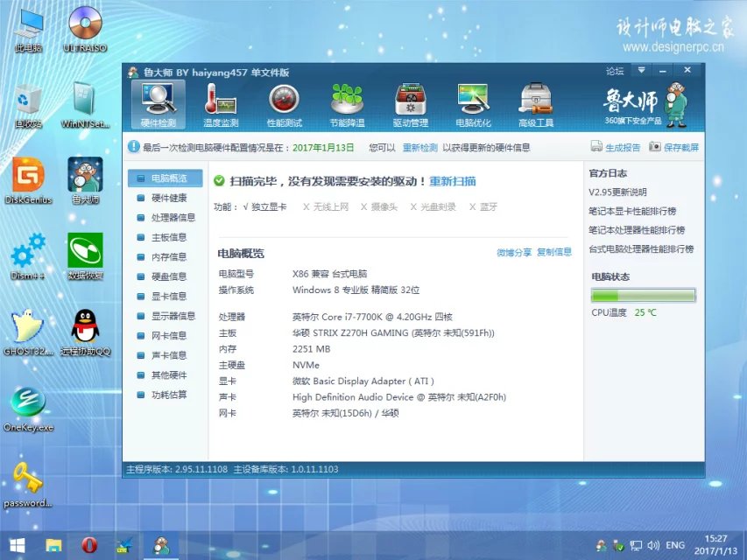The height and width of the screenshot is (560, 747).
Task: Open 电脑优化 computer optimization
Action: (473, 105)
